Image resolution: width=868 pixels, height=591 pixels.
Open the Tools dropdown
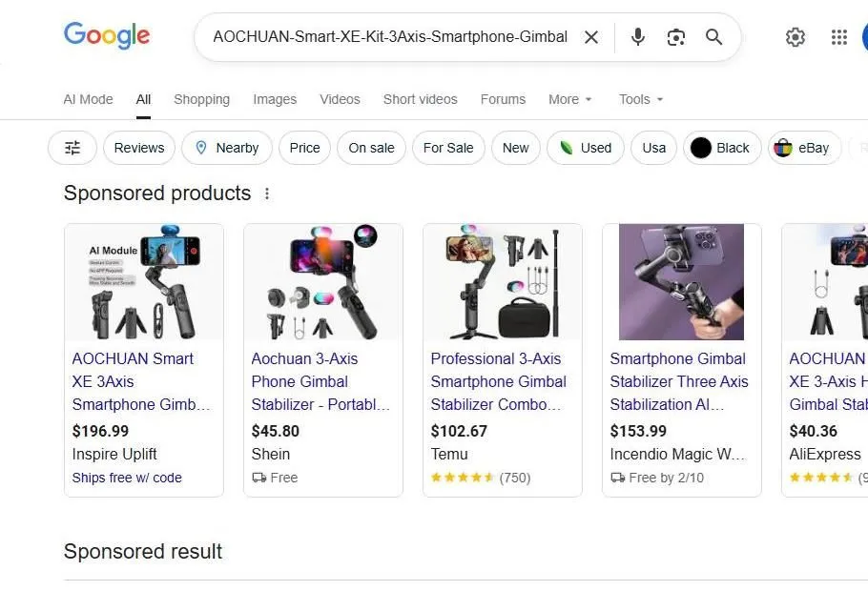coord(640,99)
